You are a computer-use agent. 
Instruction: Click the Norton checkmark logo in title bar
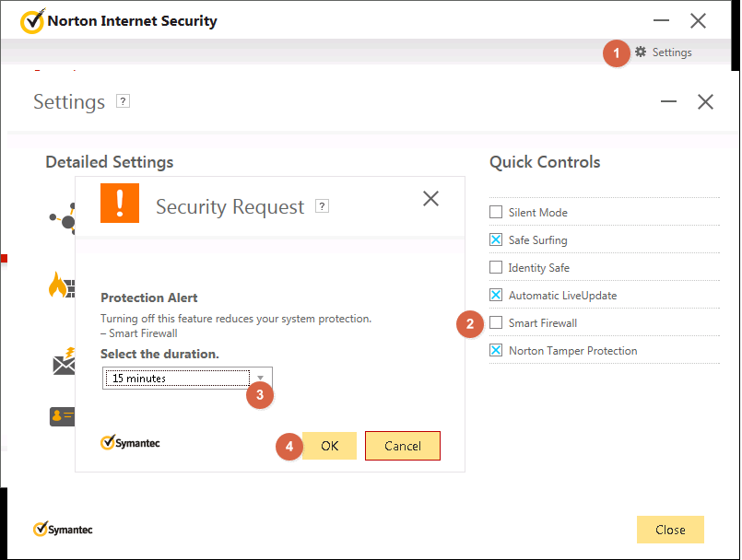tap(31, 20)
